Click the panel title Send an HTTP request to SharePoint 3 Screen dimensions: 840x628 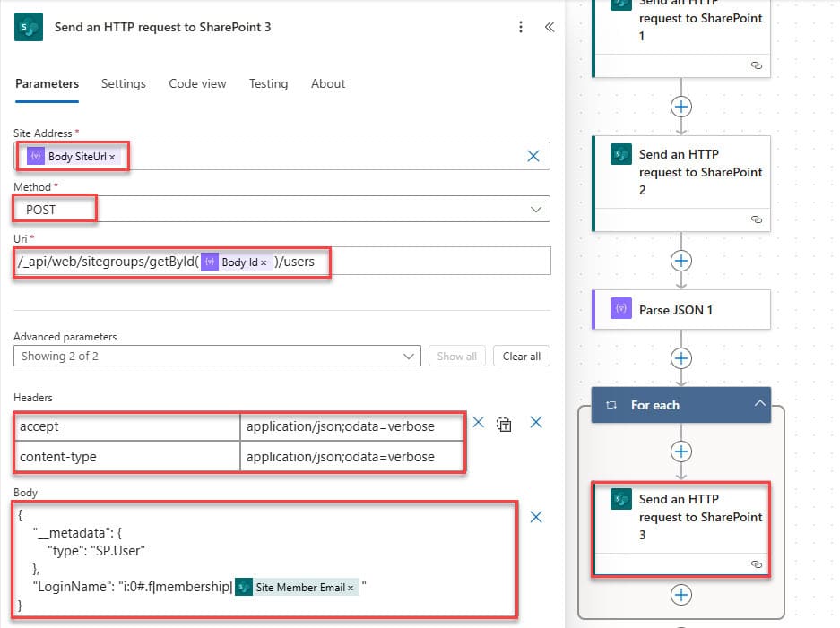[163, 27]
